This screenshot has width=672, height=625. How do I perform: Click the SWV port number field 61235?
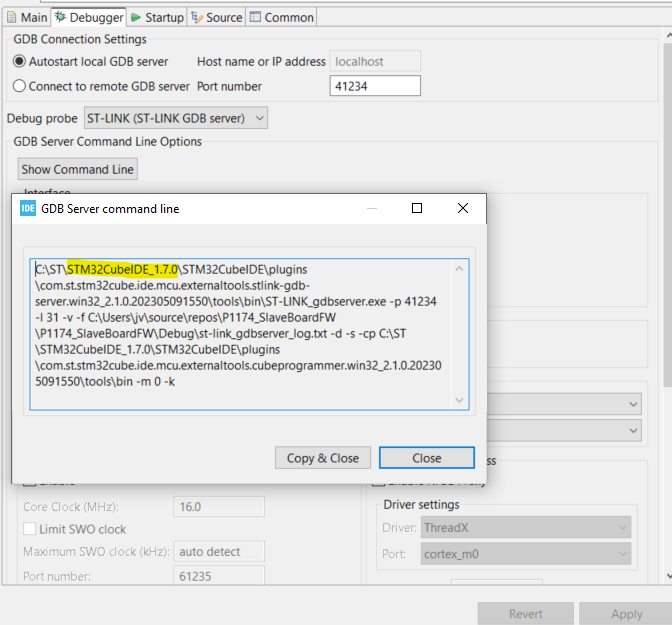click(219, 576)
